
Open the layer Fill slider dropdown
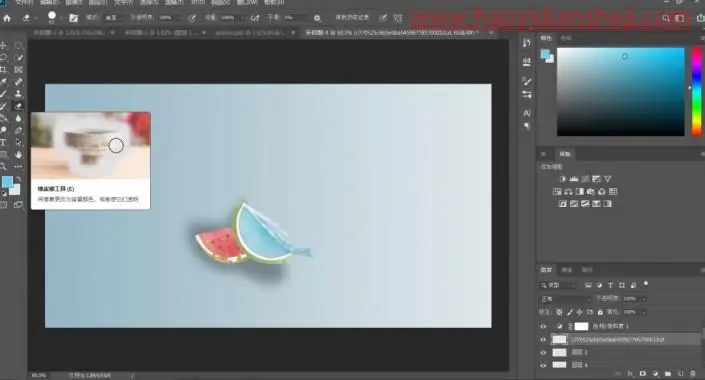(x=643, y=312)
